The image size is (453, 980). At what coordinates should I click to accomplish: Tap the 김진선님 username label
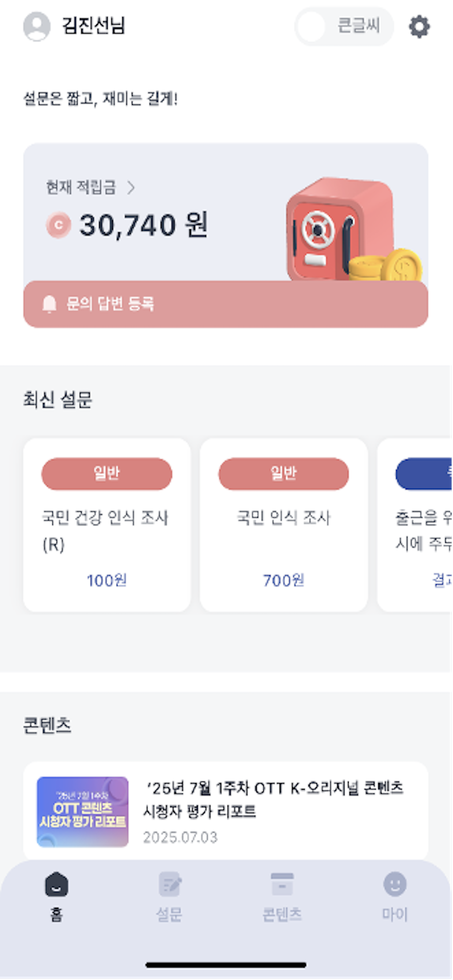click(x=94, y=26)
